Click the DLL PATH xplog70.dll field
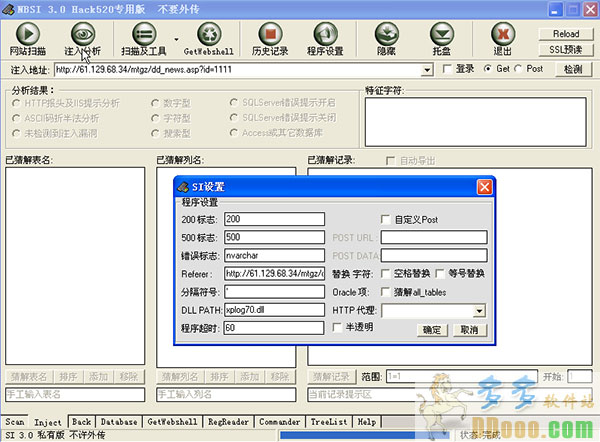The image size is (600, 442). (x=274, y=310)
